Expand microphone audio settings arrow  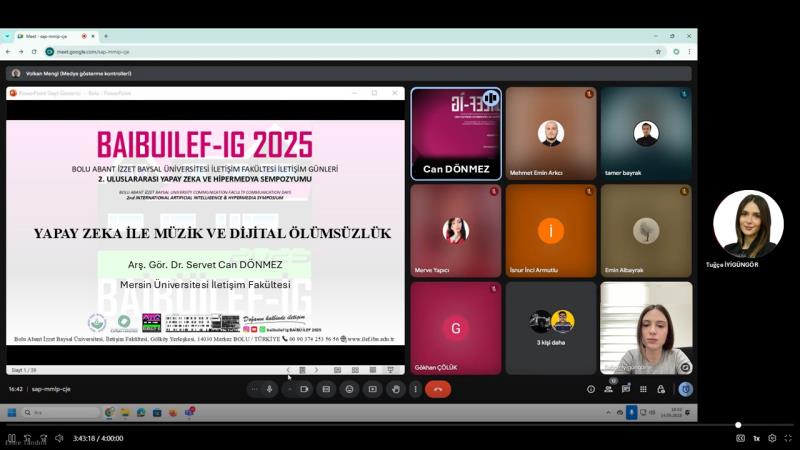tap(254, 389)
